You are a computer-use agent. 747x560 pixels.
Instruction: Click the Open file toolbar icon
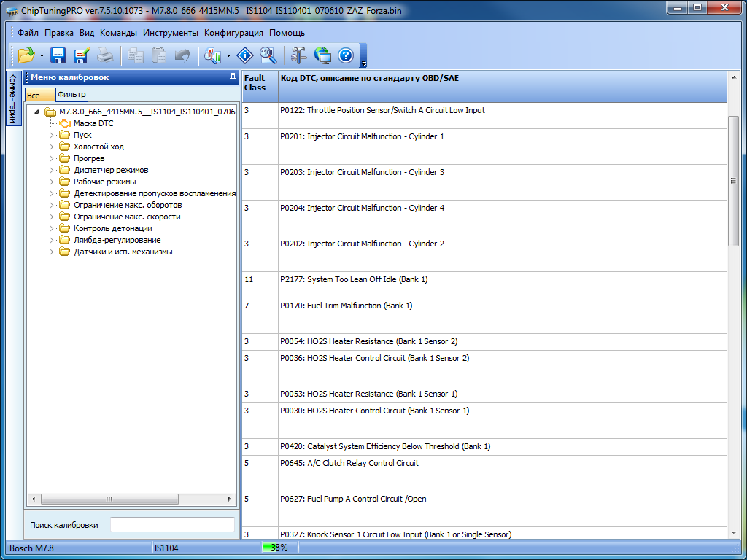[26, 55]
